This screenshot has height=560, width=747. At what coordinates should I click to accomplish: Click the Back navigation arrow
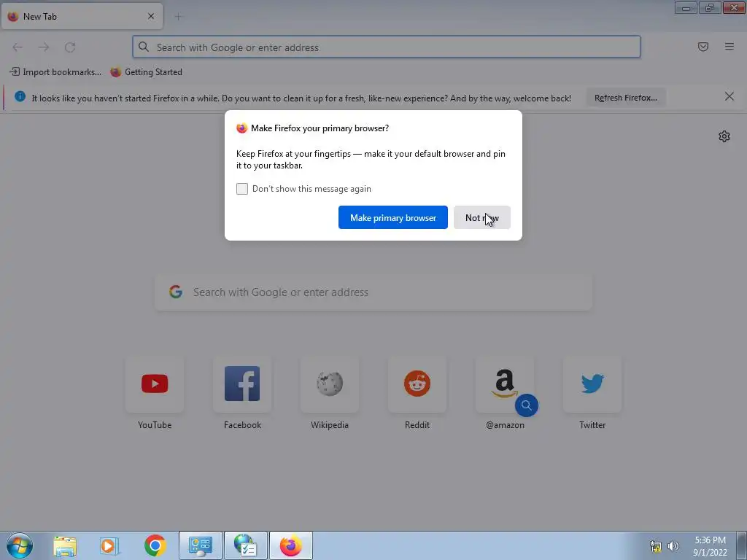(18, 47)
